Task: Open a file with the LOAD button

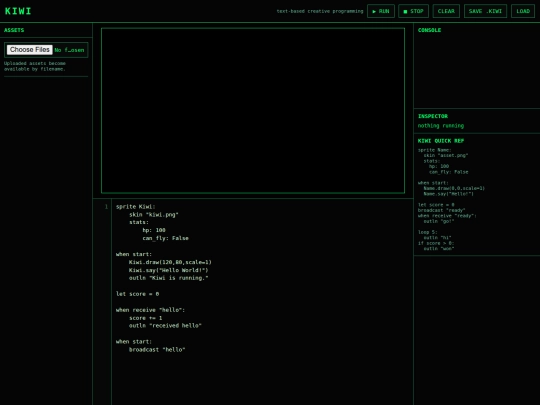Action: [523, 11]
